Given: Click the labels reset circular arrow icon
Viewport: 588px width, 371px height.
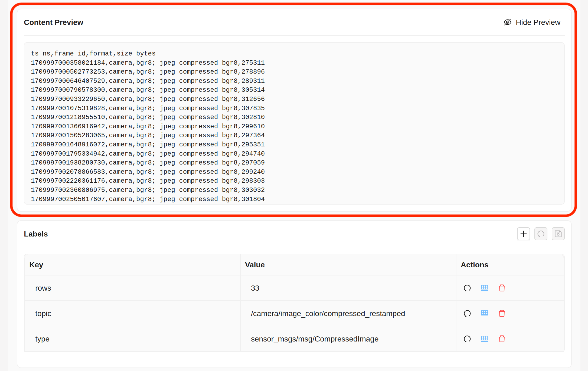Looking at the screenshot, I should click(541, 234).
